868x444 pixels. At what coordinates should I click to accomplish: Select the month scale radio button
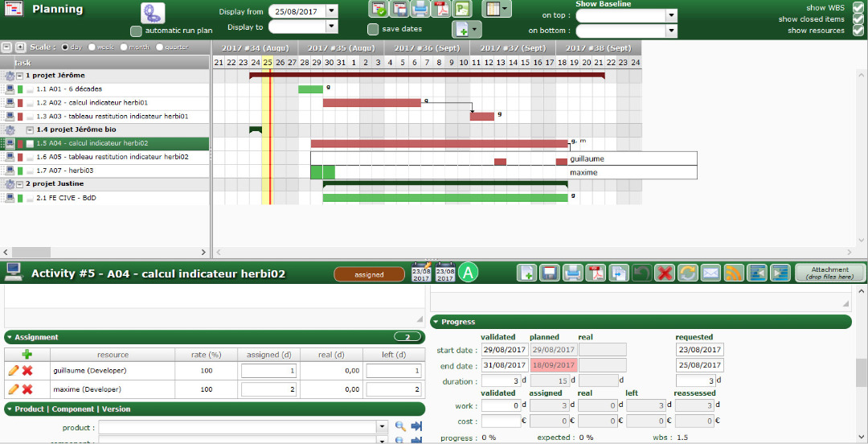point(124,47)
